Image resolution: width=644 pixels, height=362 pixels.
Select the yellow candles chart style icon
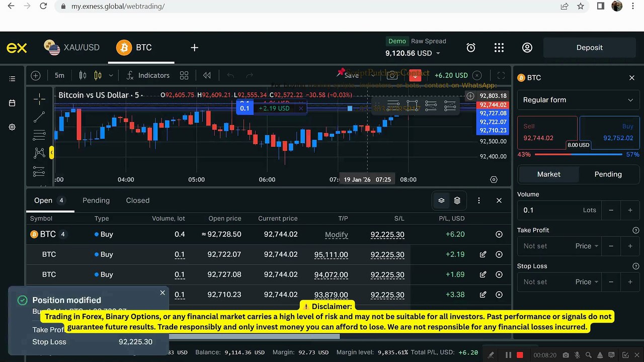click(98, 75)
